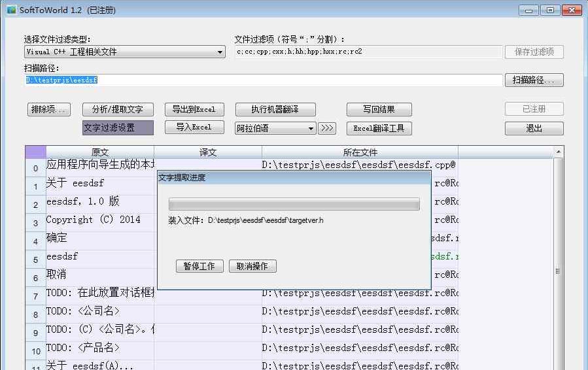Click 导出到Excel button

pos(194,109)
